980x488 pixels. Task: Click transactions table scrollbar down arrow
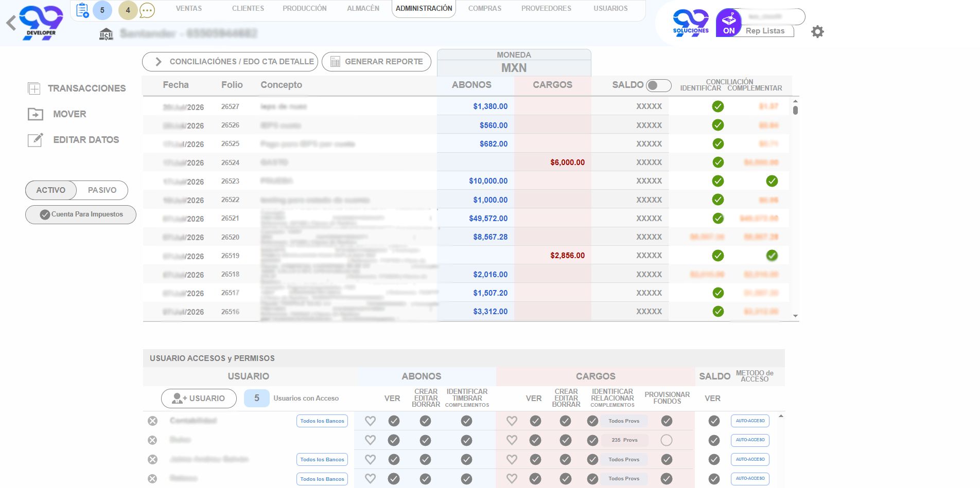click(x=796, y=316)
